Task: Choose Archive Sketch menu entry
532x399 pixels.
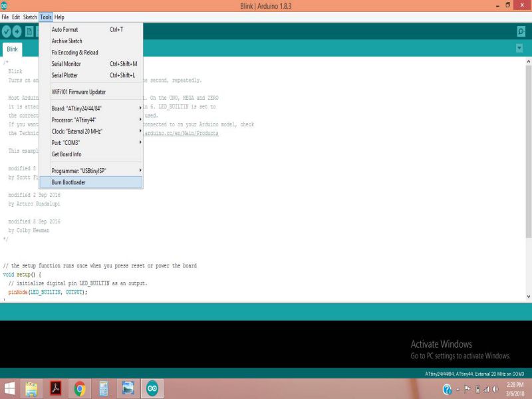Action: 91,41
